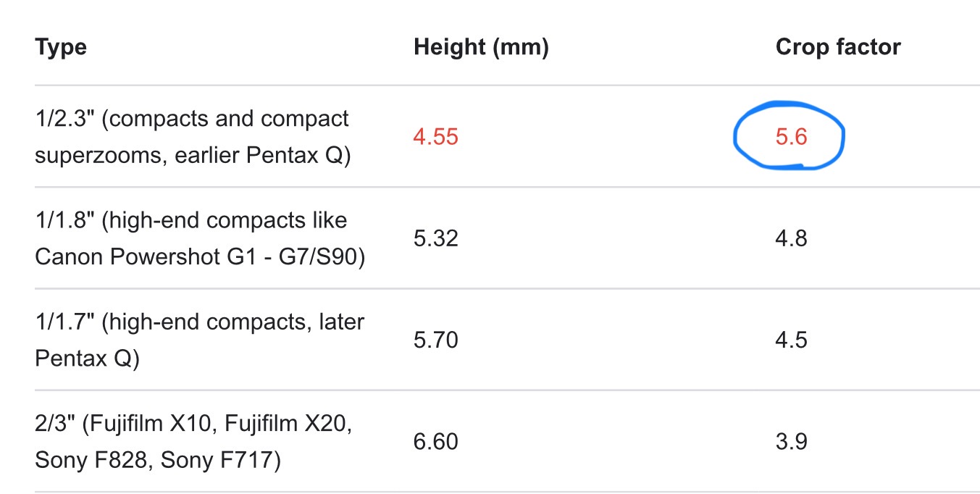The image size is (980, 494).
Task: Click the 4.8 crop factor value
Action: (791, 238)
